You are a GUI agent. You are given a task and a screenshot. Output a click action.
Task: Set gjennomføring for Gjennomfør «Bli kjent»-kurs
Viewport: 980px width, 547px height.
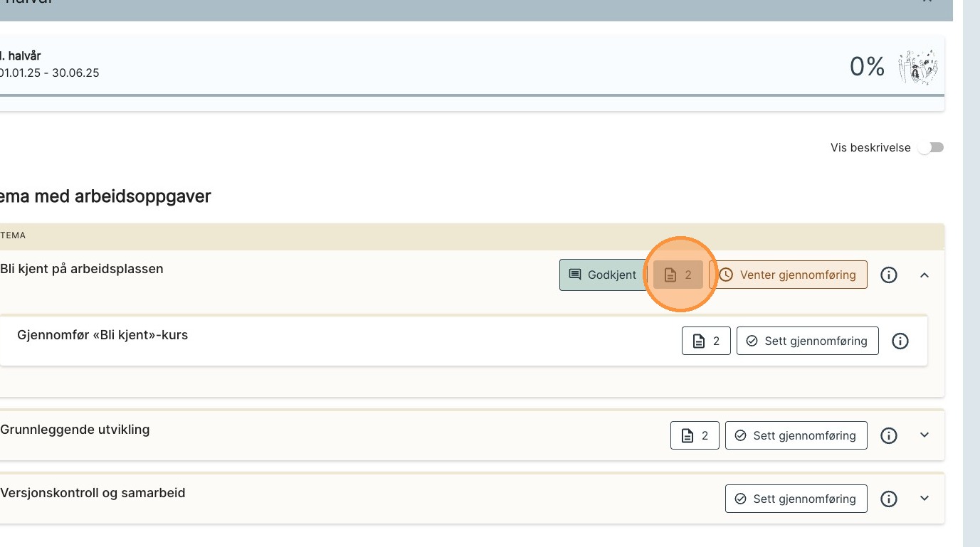pyautogui.click(x=807, y=341)
